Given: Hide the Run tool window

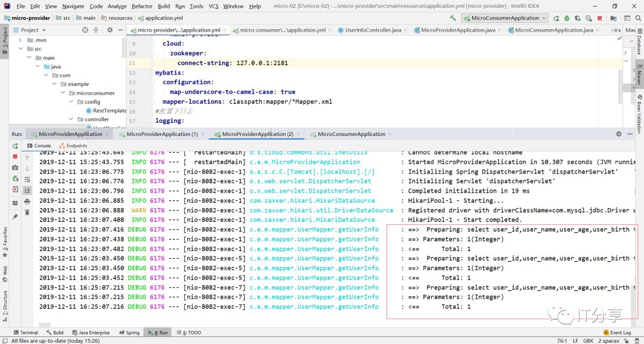Looking at the screenshot, I should [x=630, y=134].
